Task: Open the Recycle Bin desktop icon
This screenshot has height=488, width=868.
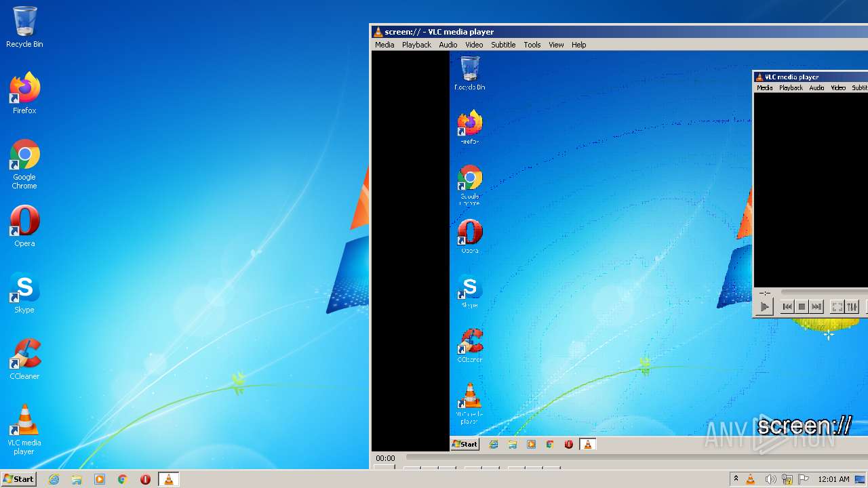Action: point(24,27)
